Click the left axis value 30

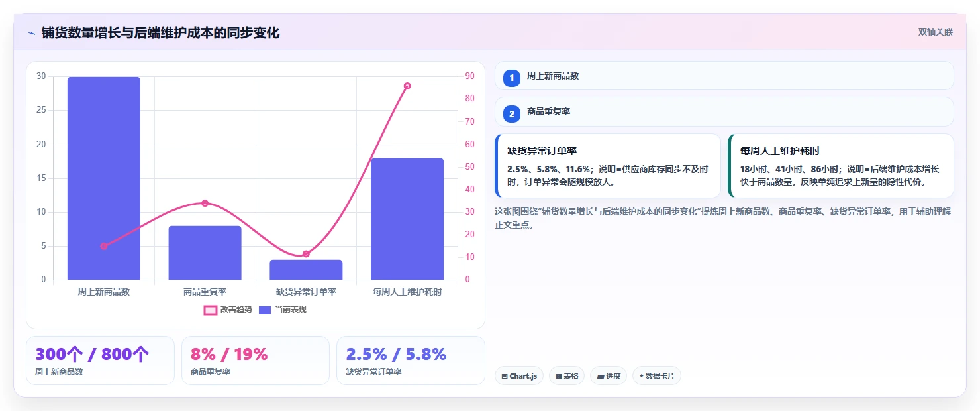coord(41,76)
